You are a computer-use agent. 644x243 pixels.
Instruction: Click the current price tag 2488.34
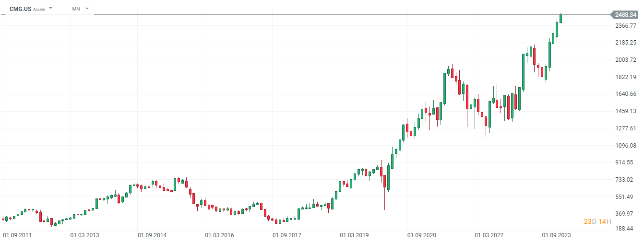point(625,15)
